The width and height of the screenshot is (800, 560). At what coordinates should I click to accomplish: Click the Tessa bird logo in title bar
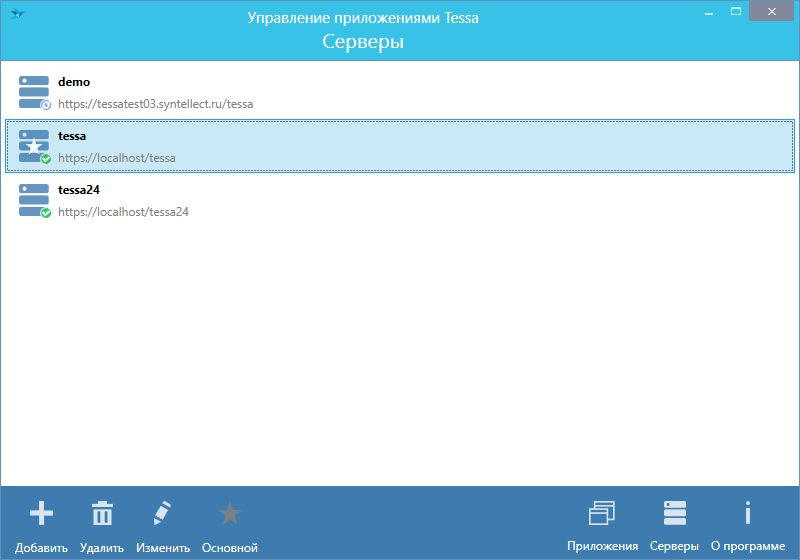[x=17, y=13]
